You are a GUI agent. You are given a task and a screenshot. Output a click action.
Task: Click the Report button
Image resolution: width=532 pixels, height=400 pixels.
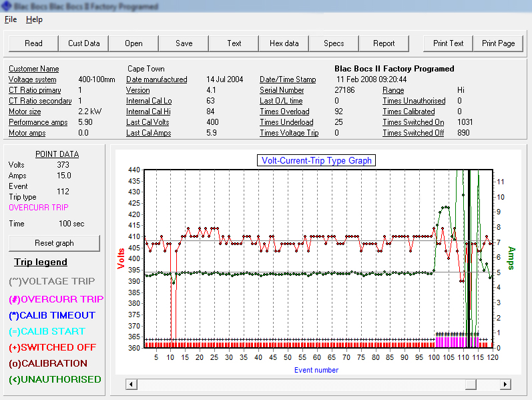click(x=384, y=43)
